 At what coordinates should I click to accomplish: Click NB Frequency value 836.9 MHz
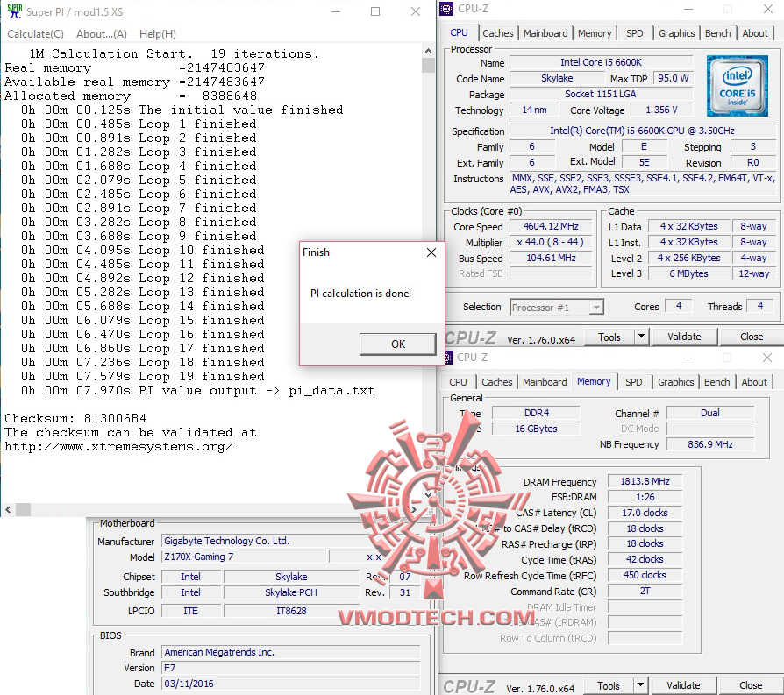click(710, 444)
